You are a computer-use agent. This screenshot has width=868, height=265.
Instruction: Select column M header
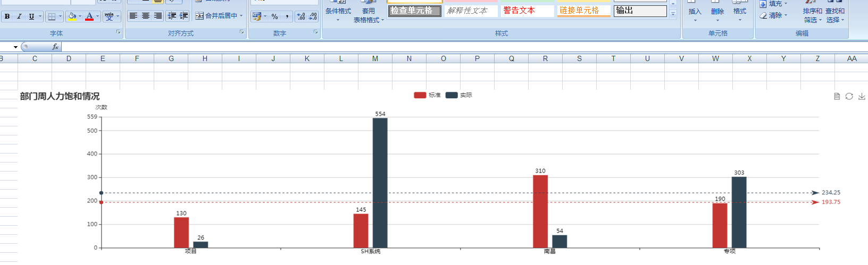tap(375, 58)
